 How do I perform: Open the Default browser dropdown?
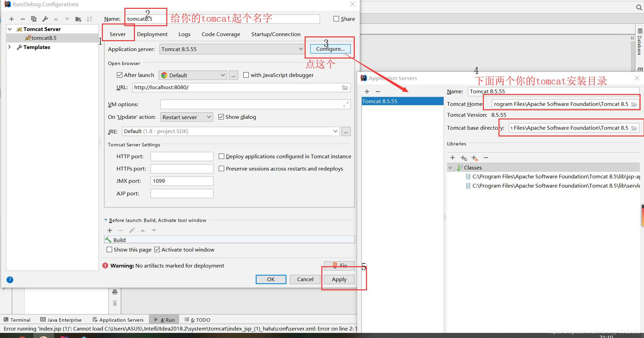tap(193, 75)
